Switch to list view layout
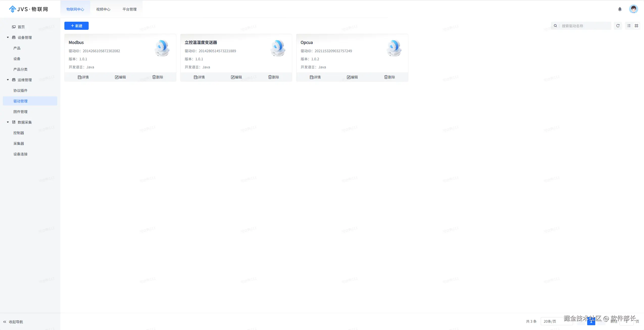This screenshot has height=330, width=644. (629, 26)
